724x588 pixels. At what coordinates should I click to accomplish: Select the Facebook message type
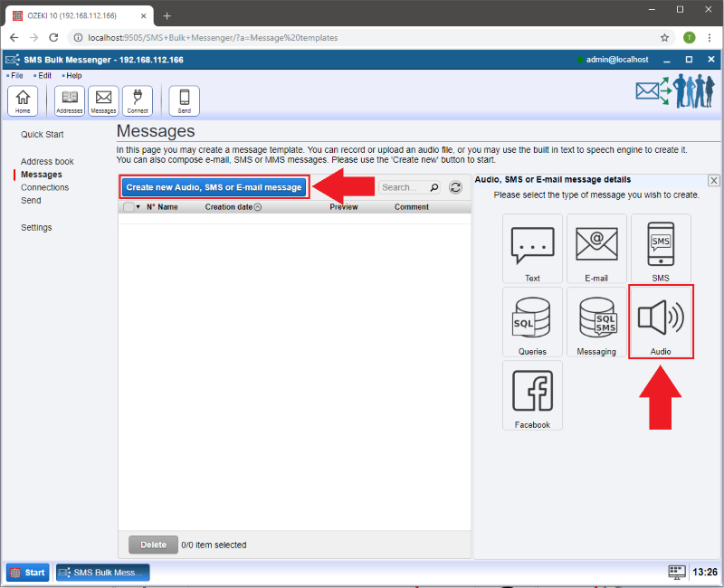pos(532,395)
